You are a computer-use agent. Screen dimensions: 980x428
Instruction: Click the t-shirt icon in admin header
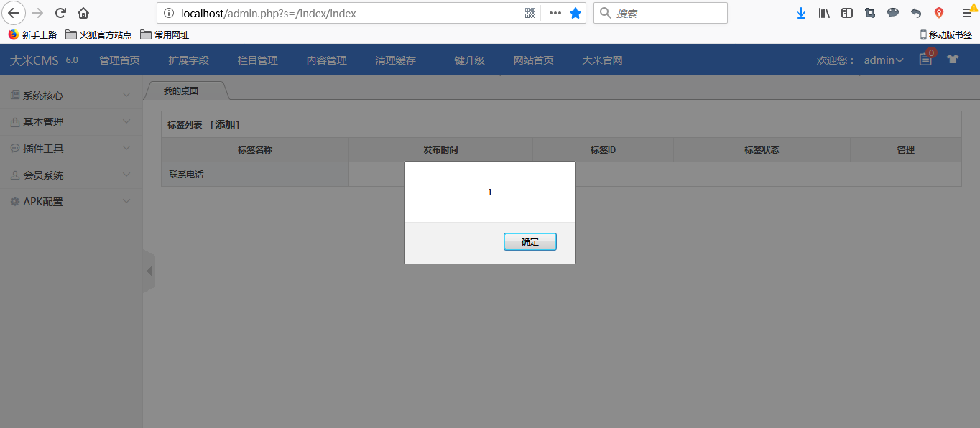pyautogui.click(x=952, y=60)
